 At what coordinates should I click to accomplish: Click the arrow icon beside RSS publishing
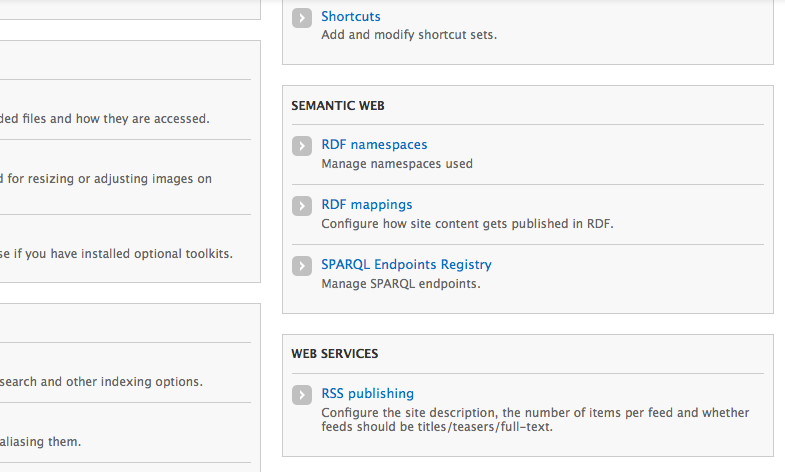302,395
